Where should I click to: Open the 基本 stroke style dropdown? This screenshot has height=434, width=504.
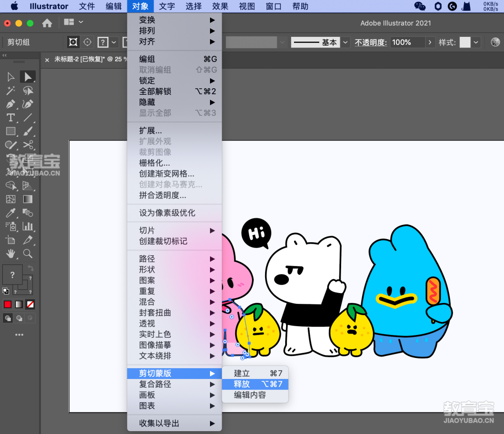pos(345,42)
